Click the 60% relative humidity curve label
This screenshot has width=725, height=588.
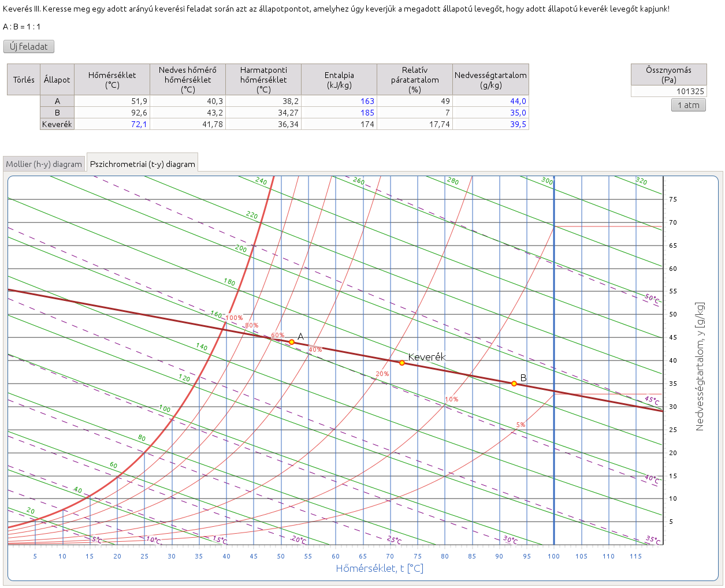pyautogui.click(x=278, y=336)
